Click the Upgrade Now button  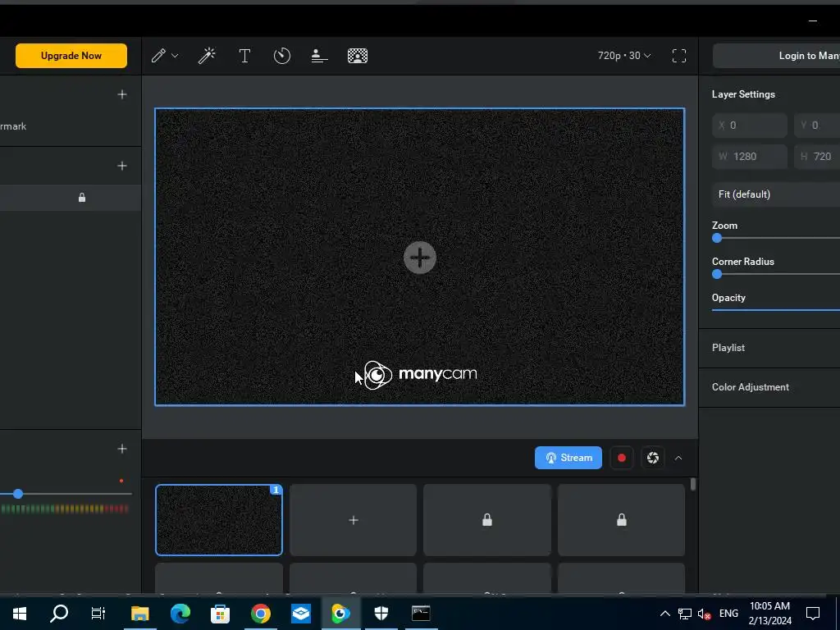[x=71, y=56]
